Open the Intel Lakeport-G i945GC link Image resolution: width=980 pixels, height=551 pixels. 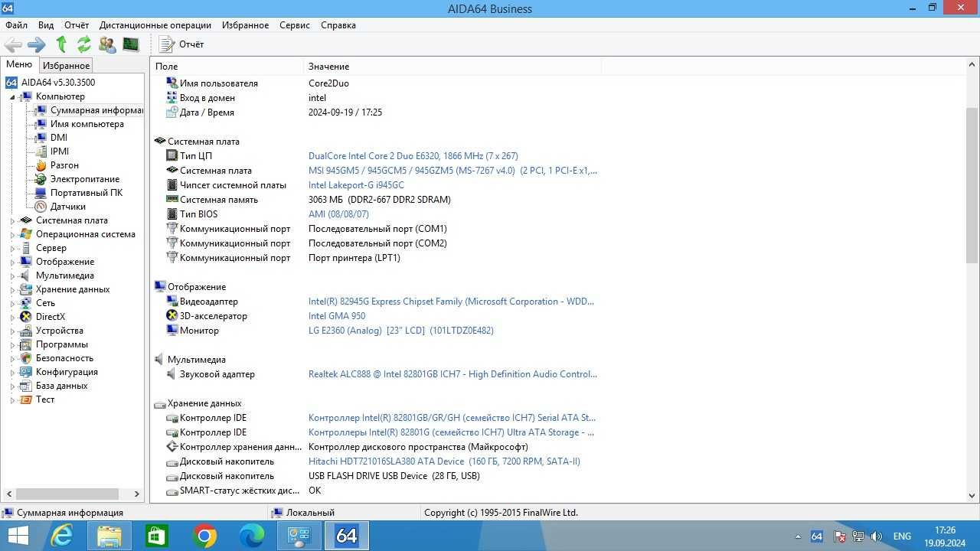(356, 185)
